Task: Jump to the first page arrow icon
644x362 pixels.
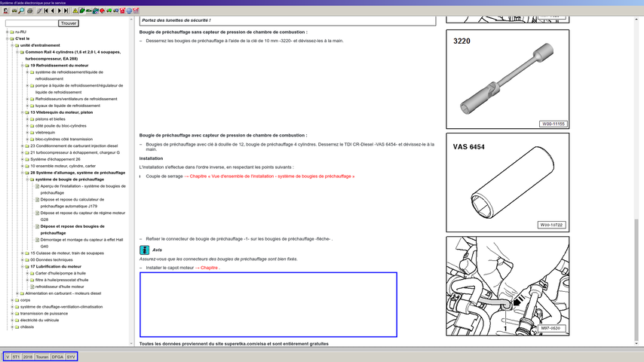Action: coord(46,11)
